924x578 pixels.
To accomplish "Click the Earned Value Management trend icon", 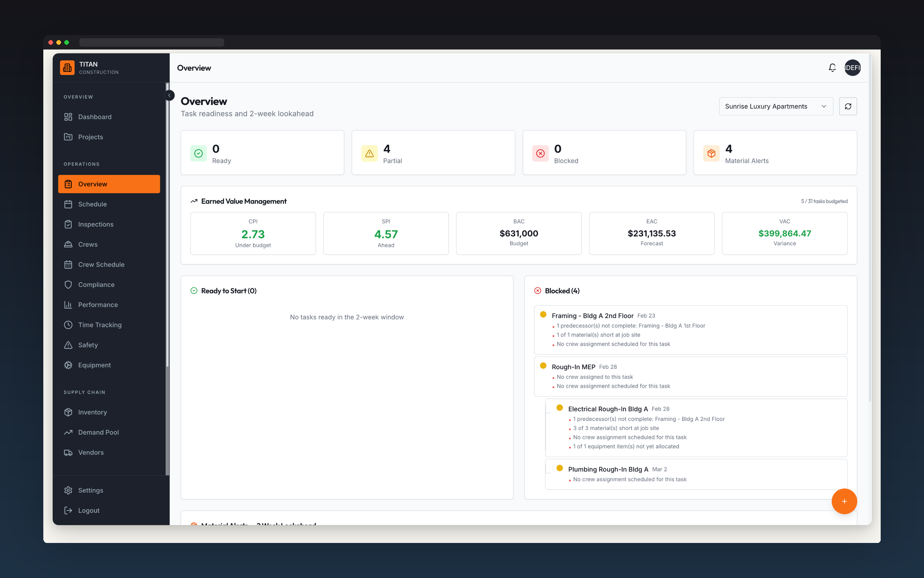I will tap(194, 201).
